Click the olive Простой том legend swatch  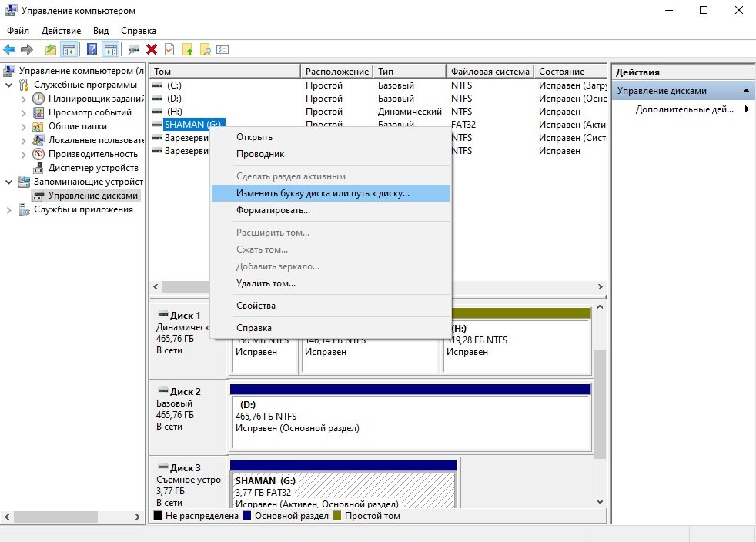tap(336, 516)
